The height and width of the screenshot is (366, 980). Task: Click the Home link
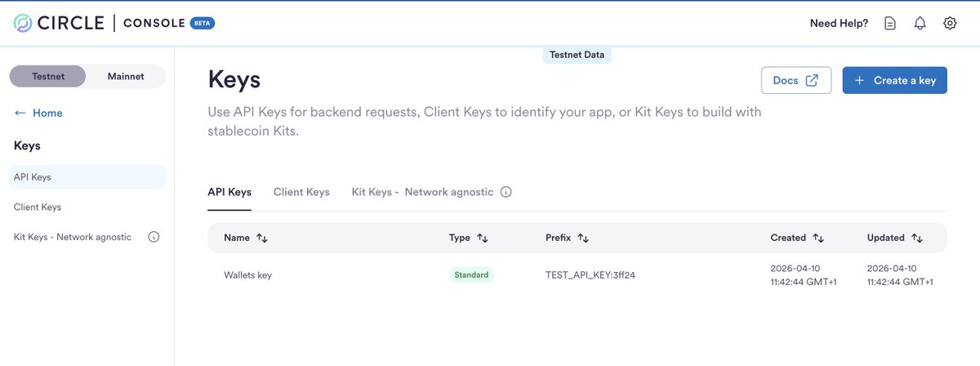point(47,113)
